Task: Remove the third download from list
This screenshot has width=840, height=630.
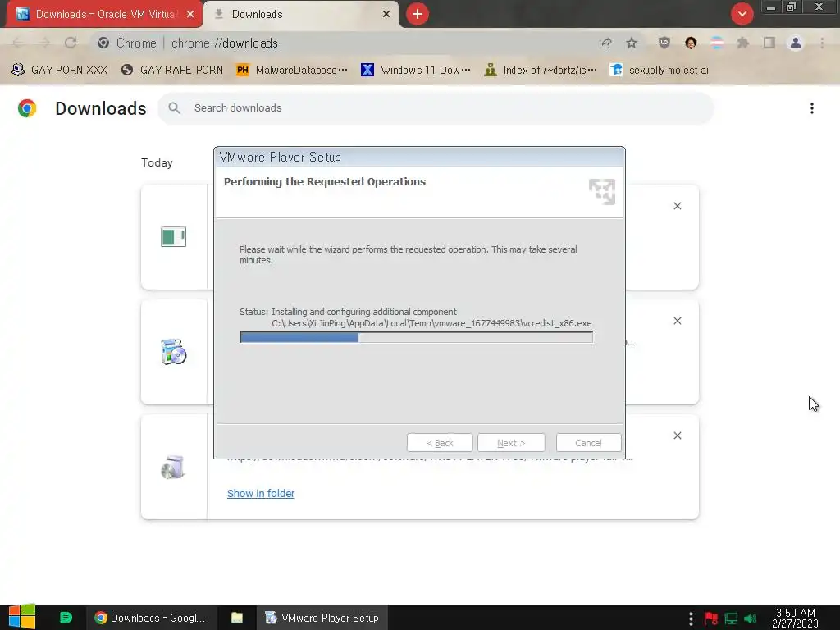Action: pos(677,436)
